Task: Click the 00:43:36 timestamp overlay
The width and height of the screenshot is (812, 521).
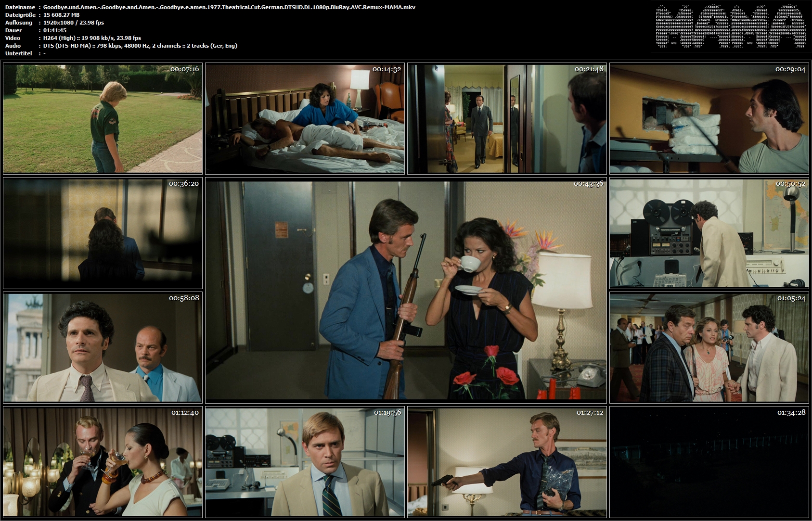Action: [588, 183]
